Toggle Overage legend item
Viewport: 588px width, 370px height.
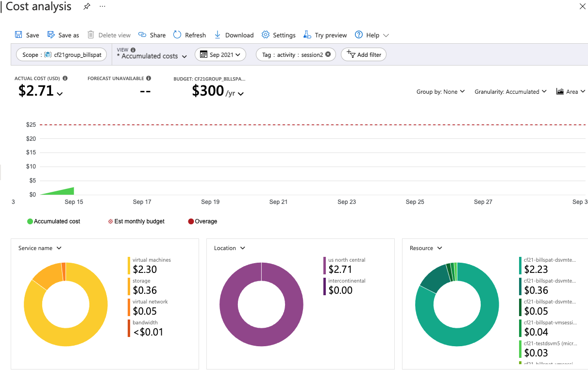pyautogui.click(x=202, y=221)
